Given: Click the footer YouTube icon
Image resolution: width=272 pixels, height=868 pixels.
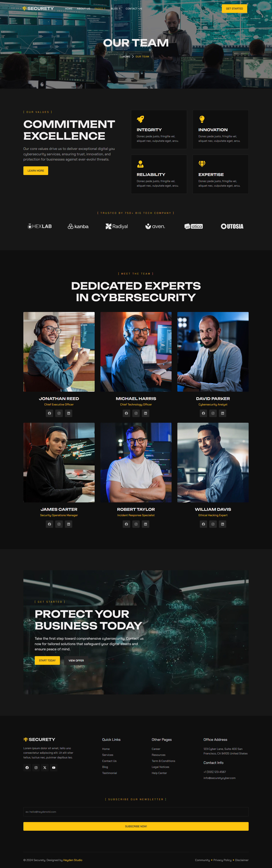Looking at the screenshot, I should coord(54,768).
